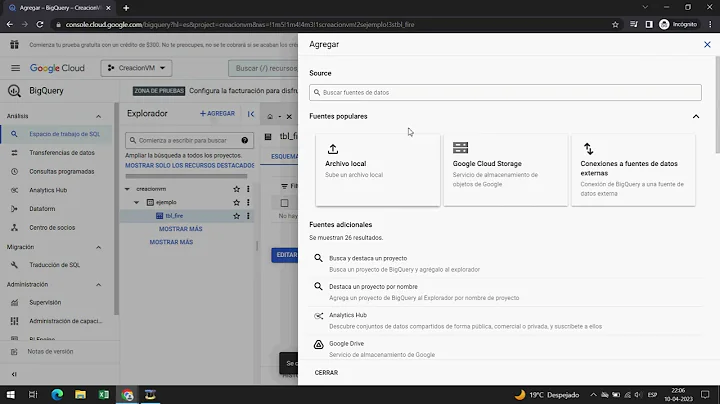The height and width of the screenshot is (404, 720).
Task: Open the CreacionVM project selector dropdown
Action: pos(136,68)
